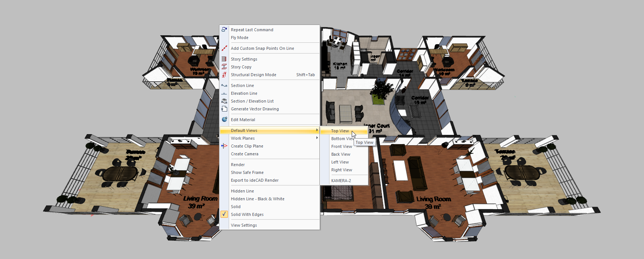
Task: Click the Inner Court room label
Action: click(376, 128)
